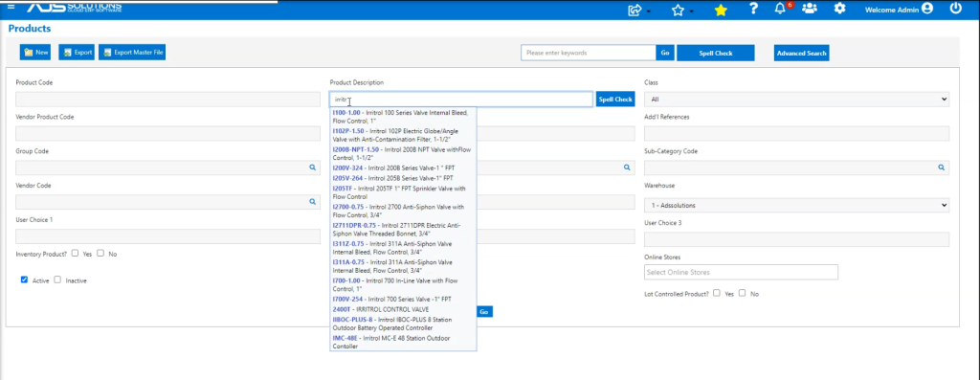The image size is (980, 380).
Task: Click the Export Master File button
Action: [132, 53]
